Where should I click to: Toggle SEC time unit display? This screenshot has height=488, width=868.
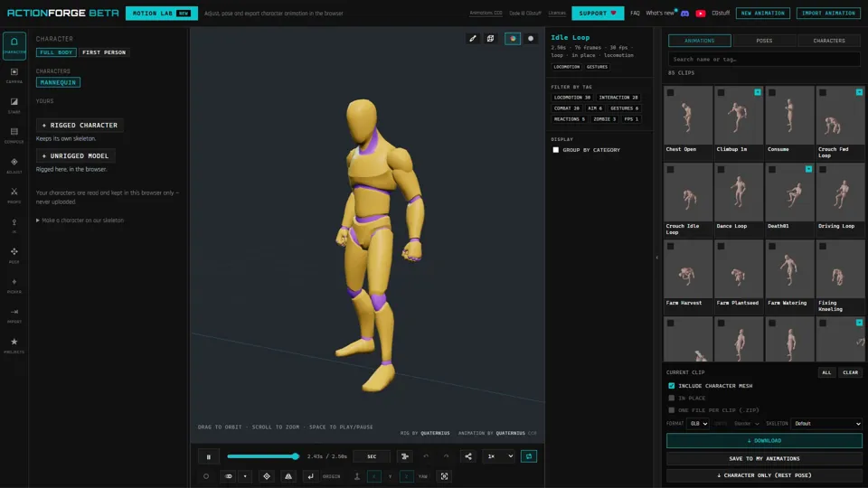tap(372, 456)
